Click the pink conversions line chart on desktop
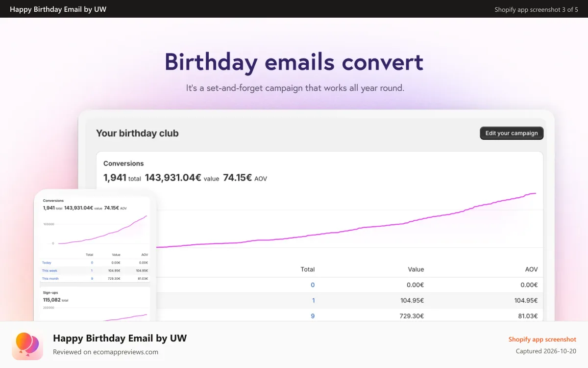 click(346, 220)
